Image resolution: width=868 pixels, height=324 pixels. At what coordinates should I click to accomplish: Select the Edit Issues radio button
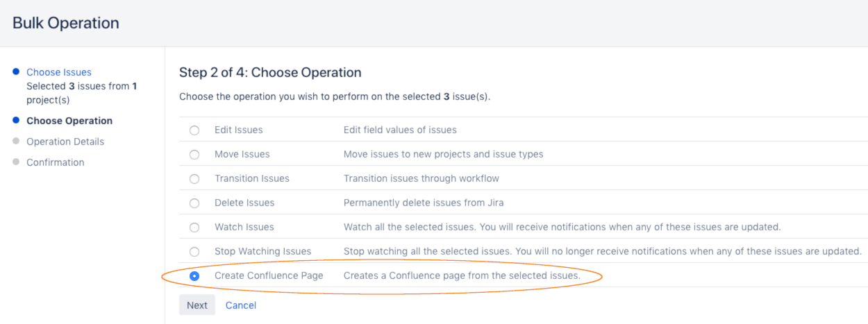point(194,130)
